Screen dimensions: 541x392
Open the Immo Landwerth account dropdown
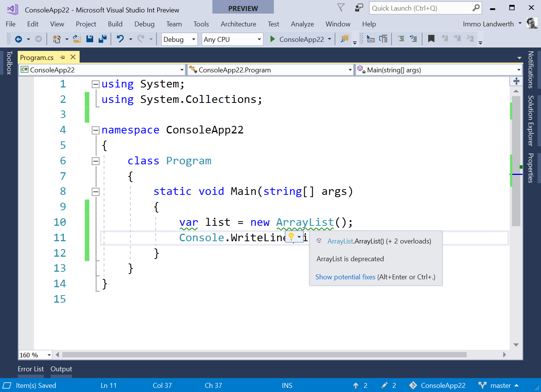pyautogui.click(x=492, y=24)
